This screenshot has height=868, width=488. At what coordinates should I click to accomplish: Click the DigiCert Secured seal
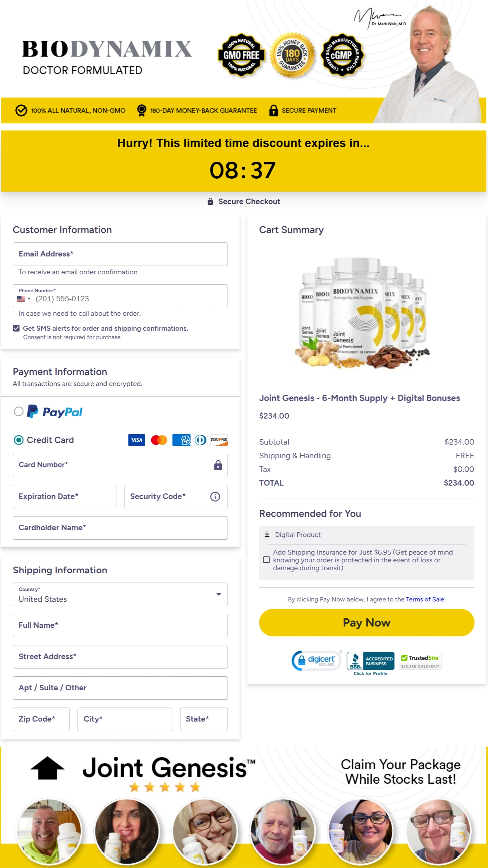click(316, 660)
